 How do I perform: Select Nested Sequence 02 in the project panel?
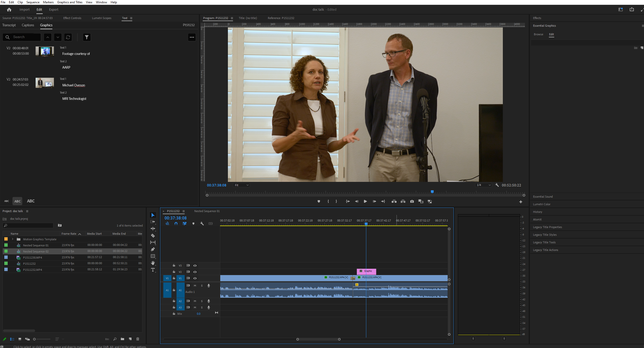pos(36,251)
